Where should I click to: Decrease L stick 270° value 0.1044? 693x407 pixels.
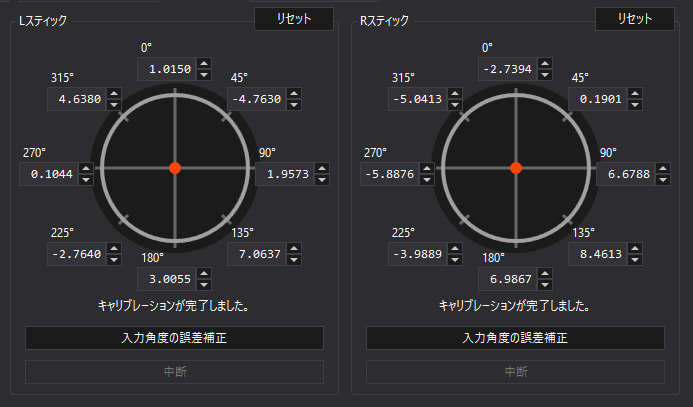coord(86,180)
